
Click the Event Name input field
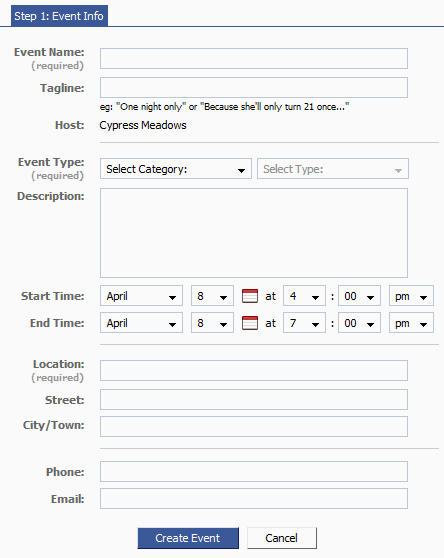(x=254, y=58)
